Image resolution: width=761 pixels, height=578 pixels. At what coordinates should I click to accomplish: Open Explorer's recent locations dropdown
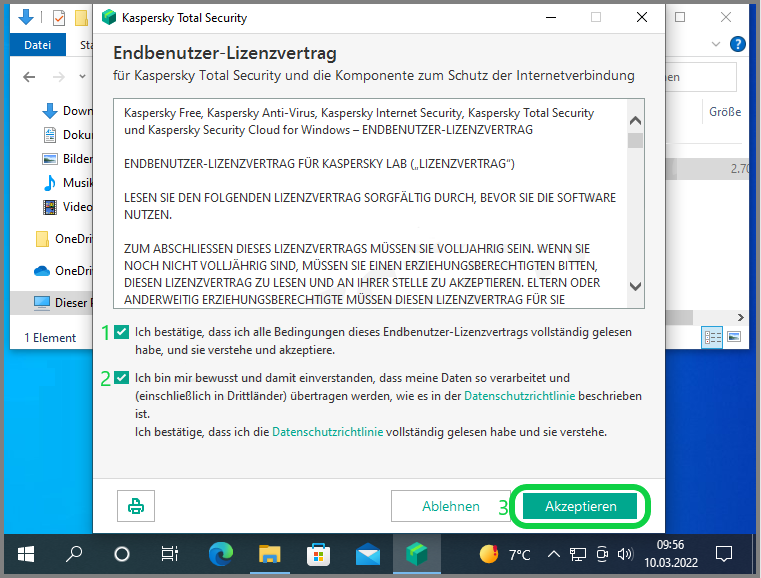point(83,77)
